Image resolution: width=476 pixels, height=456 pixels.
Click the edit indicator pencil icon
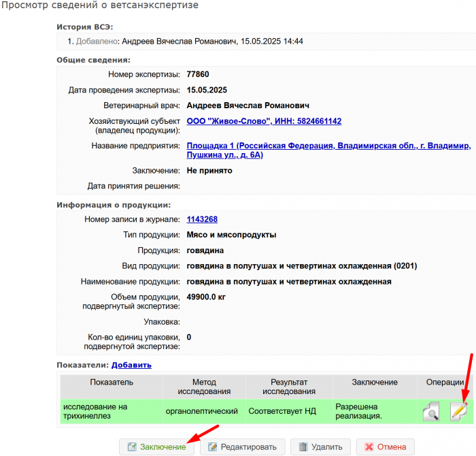459,410
